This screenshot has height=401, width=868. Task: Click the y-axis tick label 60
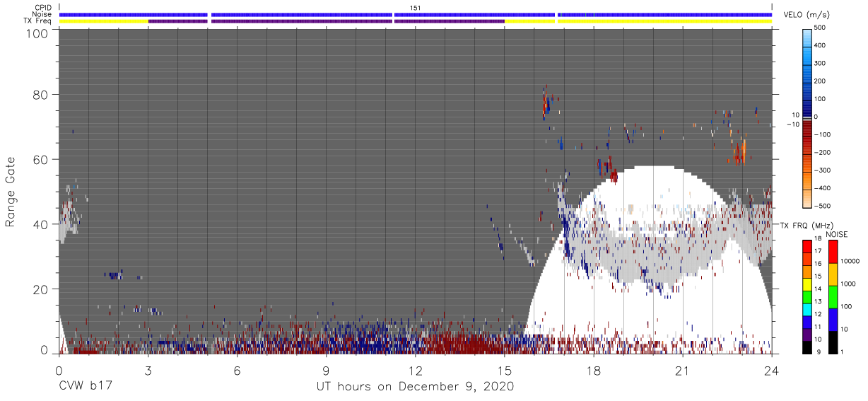[41, 159]
